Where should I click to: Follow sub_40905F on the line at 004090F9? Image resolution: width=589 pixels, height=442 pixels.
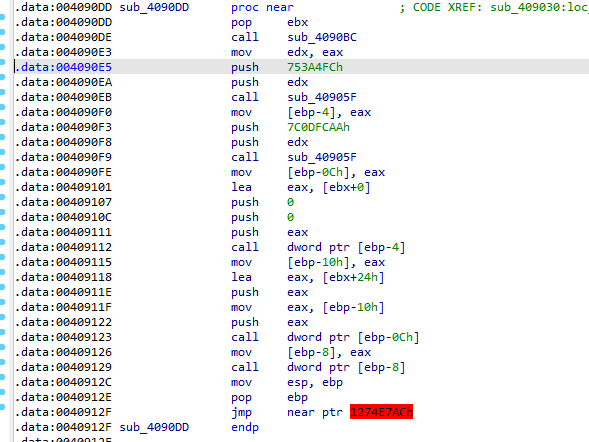coord(322,157)
